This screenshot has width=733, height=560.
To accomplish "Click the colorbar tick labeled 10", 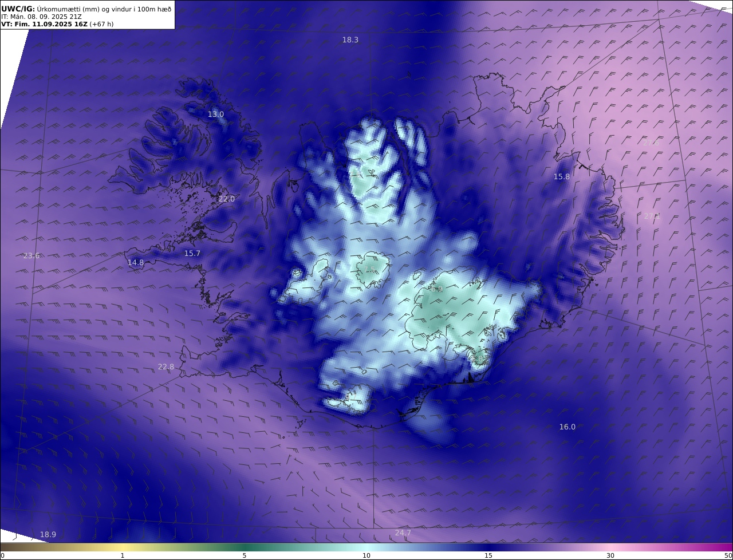I will coord(366,555).
